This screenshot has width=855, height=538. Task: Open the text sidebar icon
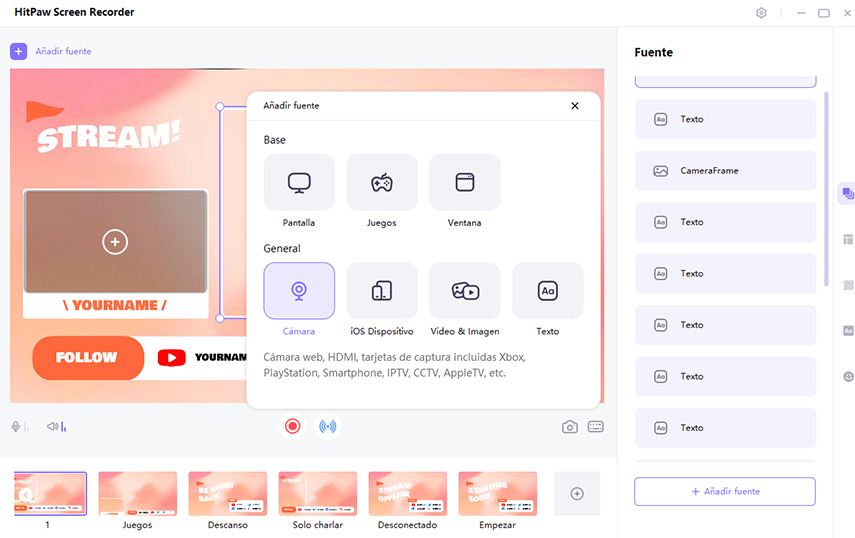(x=848, y=331)
